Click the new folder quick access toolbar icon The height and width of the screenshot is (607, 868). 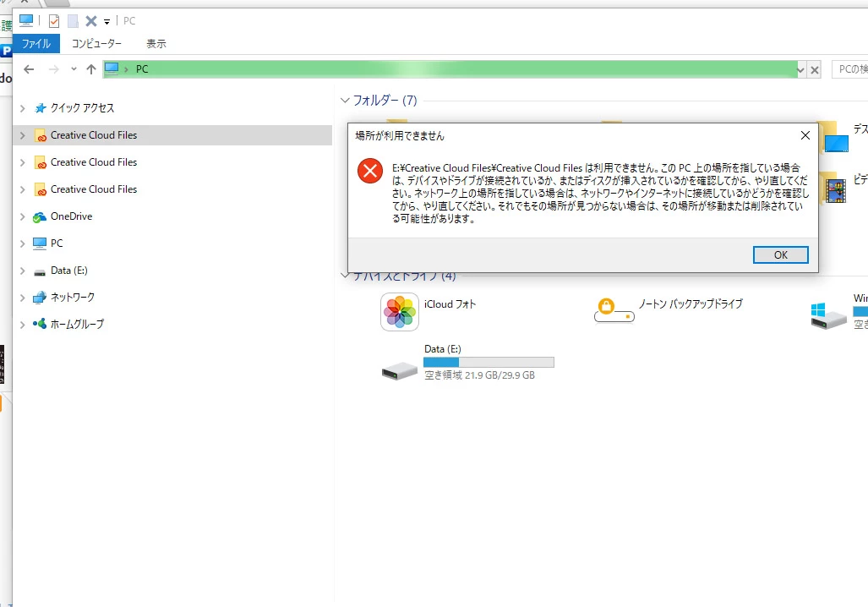(x=73, y=21)
